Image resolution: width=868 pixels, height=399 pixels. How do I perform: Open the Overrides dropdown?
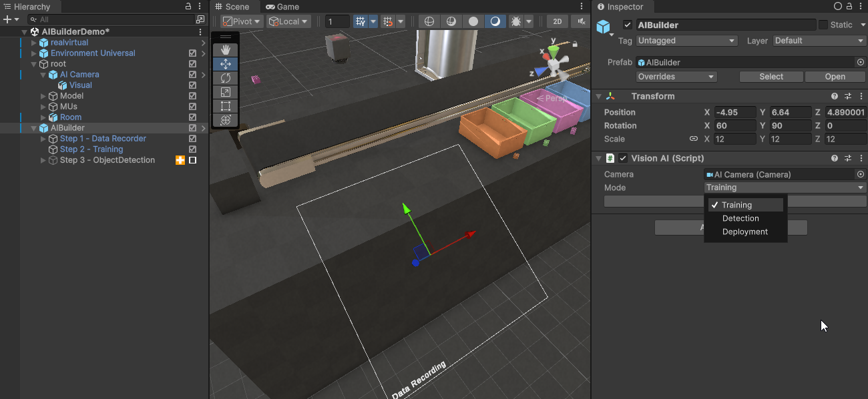[x=676, y=77]
